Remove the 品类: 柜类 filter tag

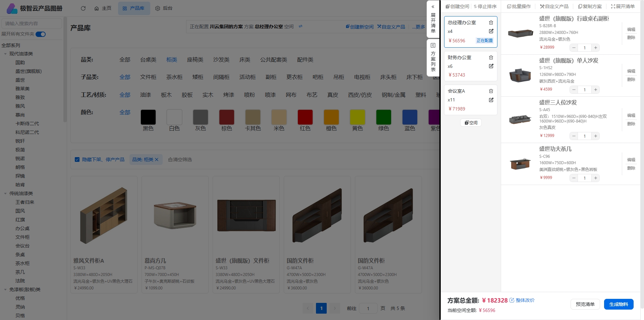(x=157, y=159)
